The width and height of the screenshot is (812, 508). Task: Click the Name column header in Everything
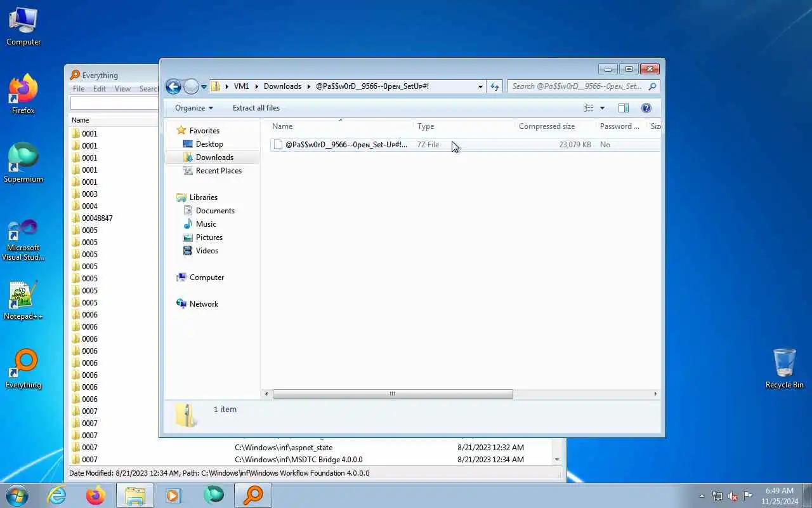[114, 120]
